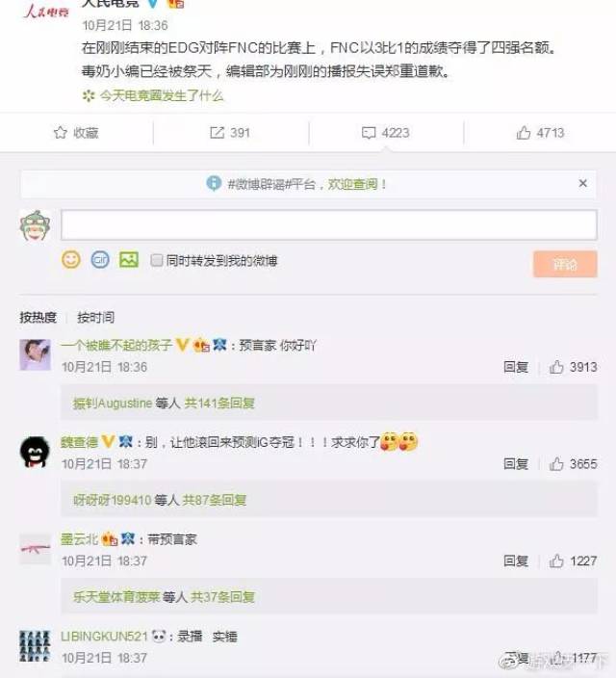
Task: Tick 同时转发到我的微博 checkbox
Action: (156, 260)
